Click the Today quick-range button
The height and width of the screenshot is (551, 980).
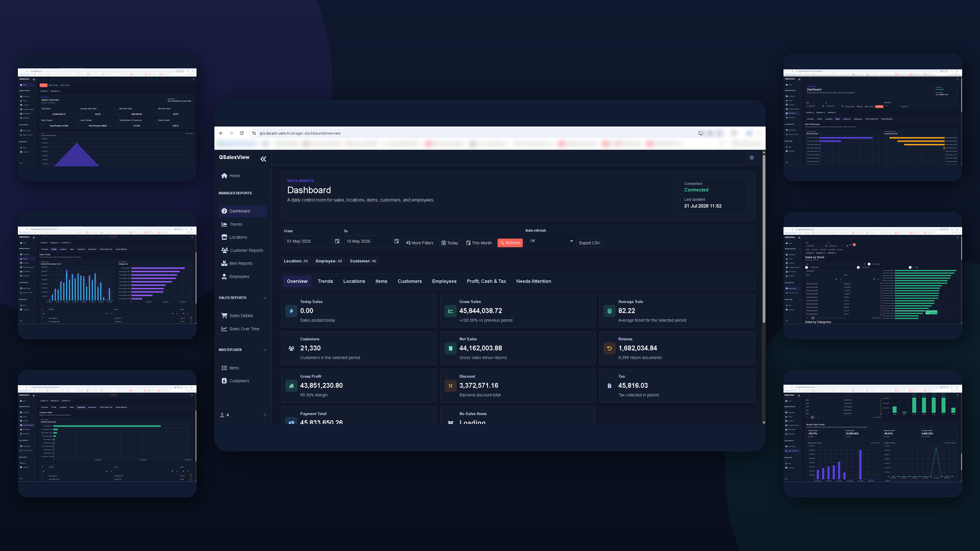click(x=450, y=243)
